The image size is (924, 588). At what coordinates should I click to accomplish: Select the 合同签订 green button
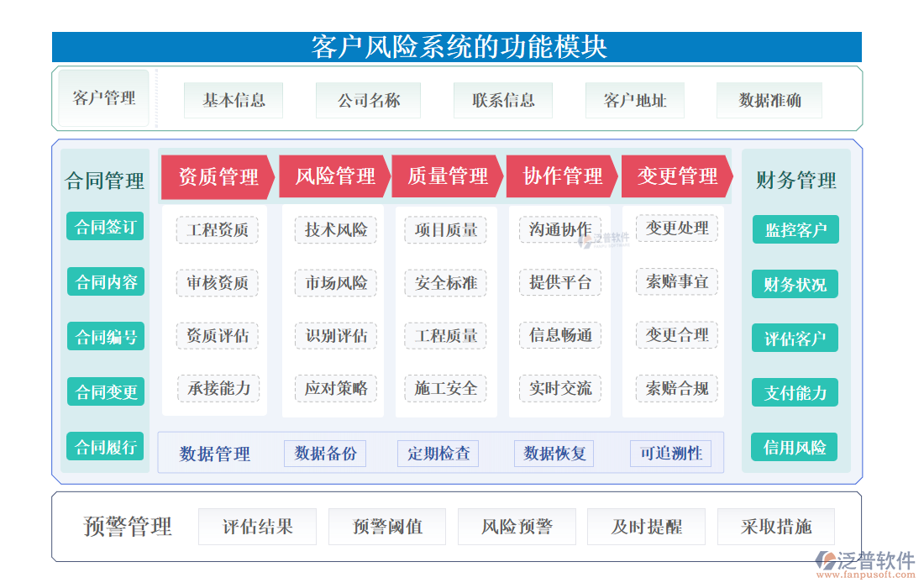pyautogui.click(x=105, y=227)
